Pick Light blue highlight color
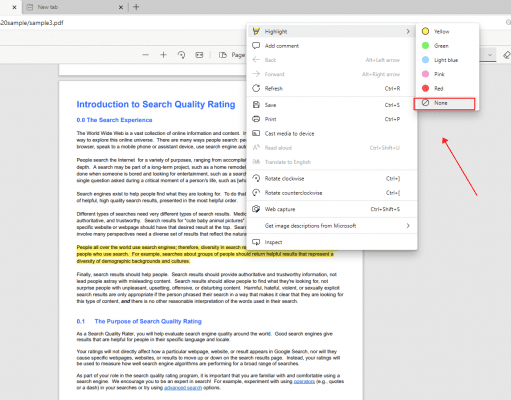 pos(447,60)
